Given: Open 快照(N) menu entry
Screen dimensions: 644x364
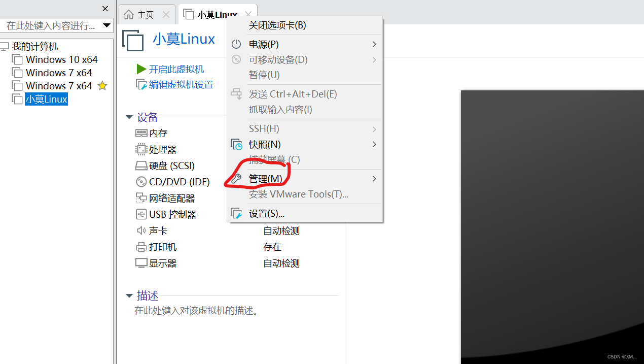Looking at the screenshot, I should (305, 145).
